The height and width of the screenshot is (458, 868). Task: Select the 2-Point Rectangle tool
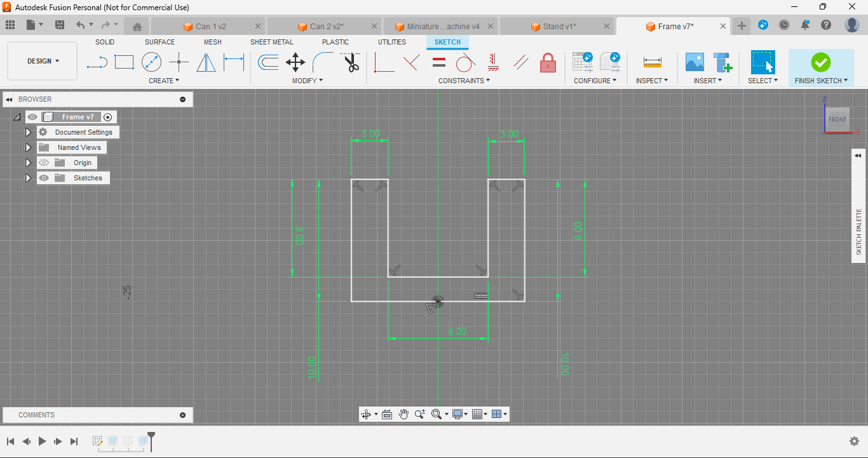pyautogui.click(x=124, y=62)
